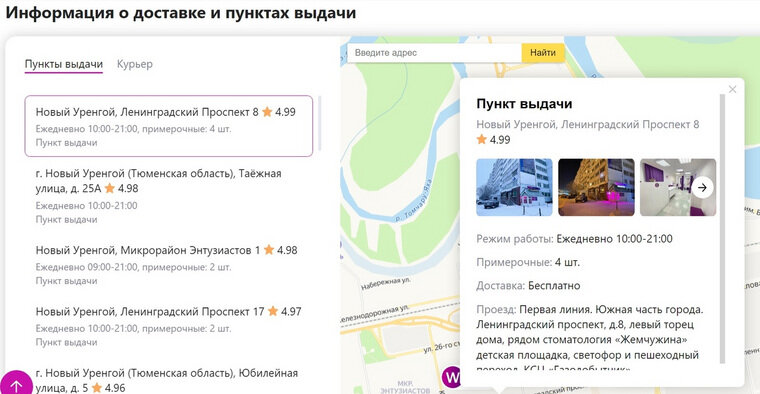This screenshot has width=760, height=394.
Task: Click the purple scroll-to-top arrow button
Action: [x=16, y=385]
